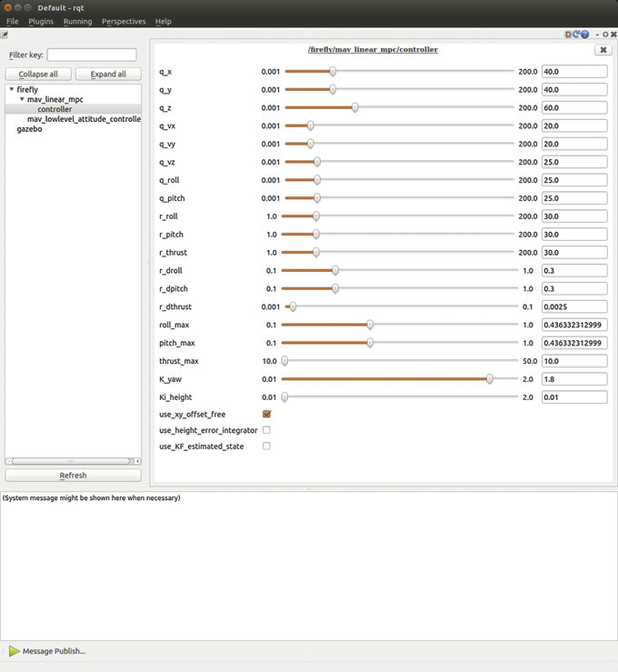Click the q_vx slider handle

click(x=311, y=125)
